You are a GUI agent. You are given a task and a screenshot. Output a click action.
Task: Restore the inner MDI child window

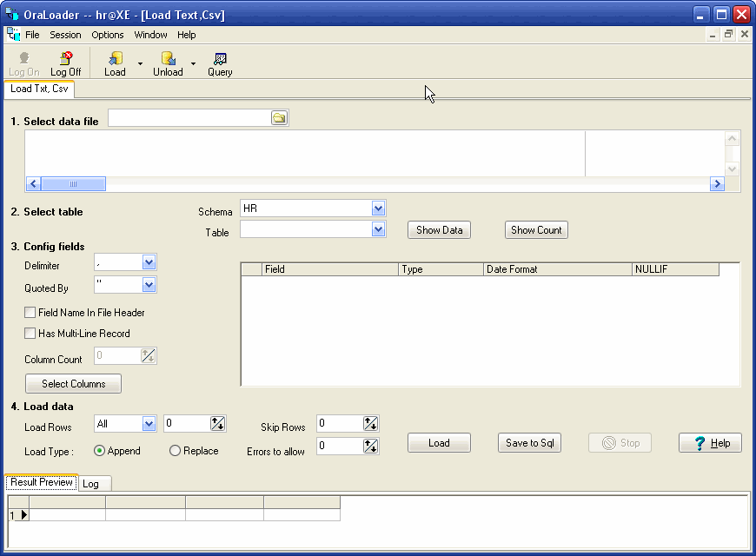click(x=728, y=34)
